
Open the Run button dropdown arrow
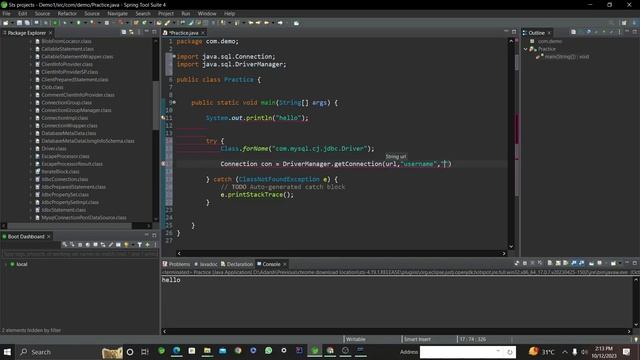coord(85,23)
